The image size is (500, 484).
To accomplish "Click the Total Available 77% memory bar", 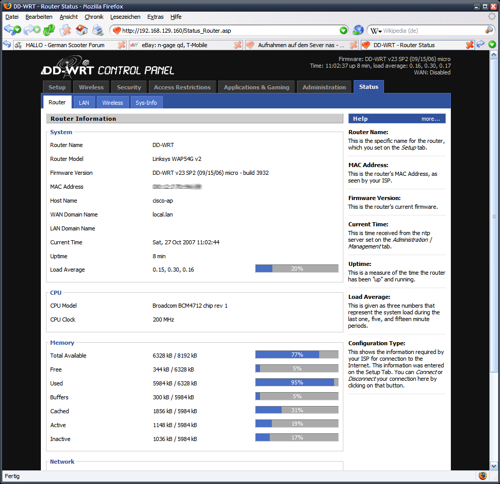I will coord(297,354).
